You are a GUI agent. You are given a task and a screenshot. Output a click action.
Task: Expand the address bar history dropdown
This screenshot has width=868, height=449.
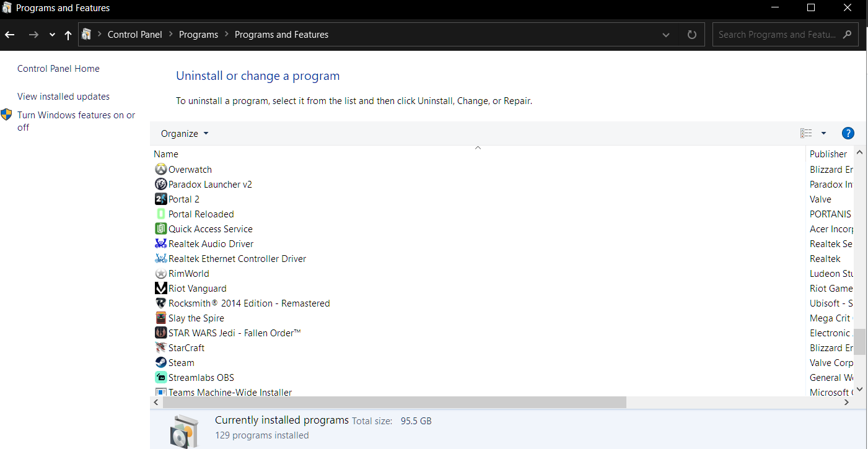coord(666,35)
